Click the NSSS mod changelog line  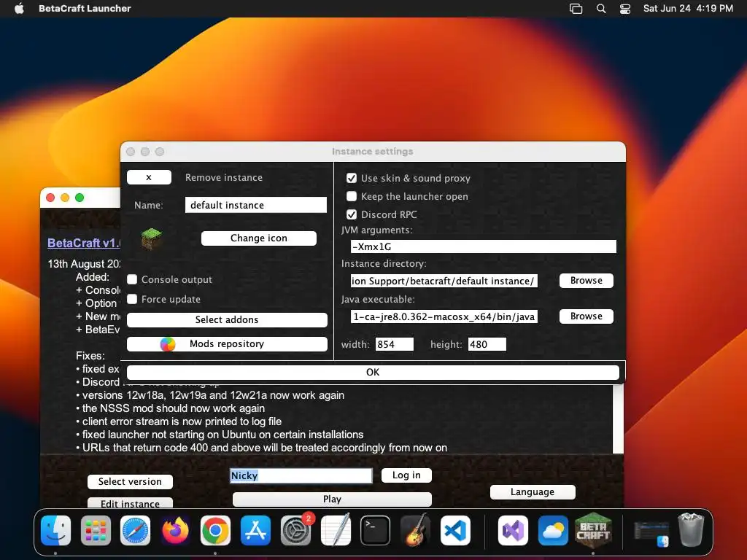170,408
